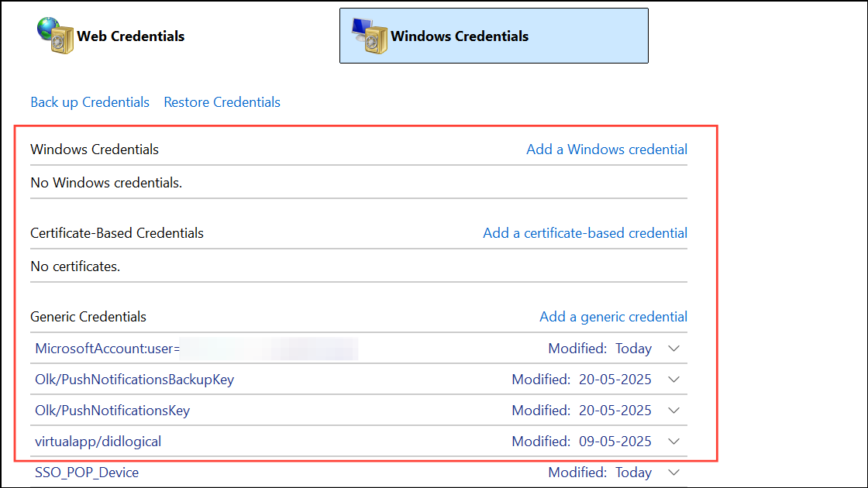This screenshot has height=488, width=868.
Task: Switch to Web Credentials tab
Action: 111,36
